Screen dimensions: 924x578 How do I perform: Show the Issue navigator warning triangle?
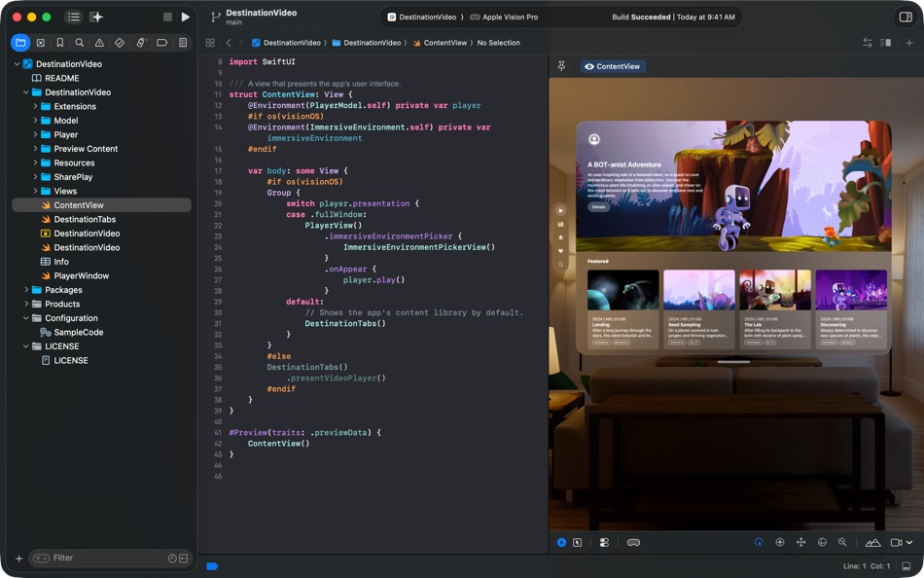pos(101,42)
